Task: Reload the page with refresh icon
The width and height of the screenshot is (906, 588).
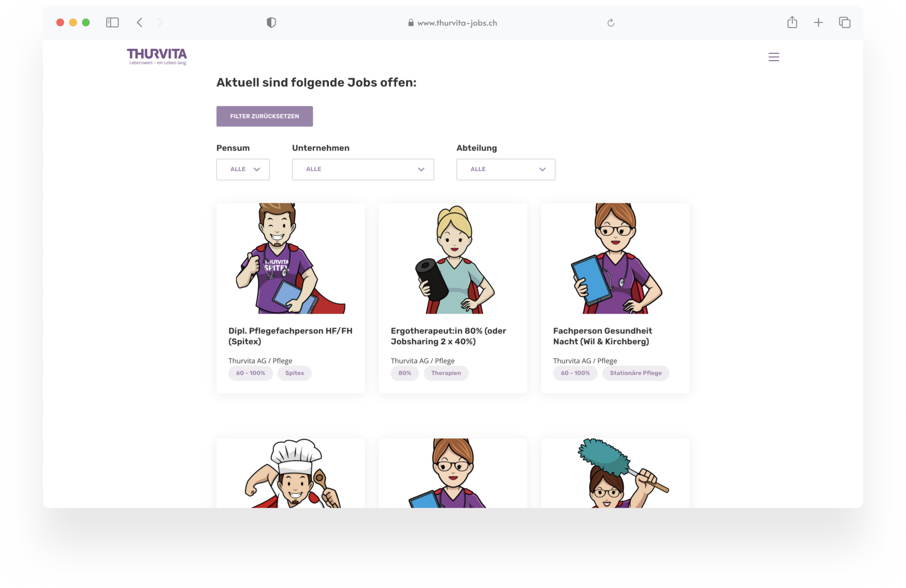Action: pyautogui.click(x=611, y=23)
